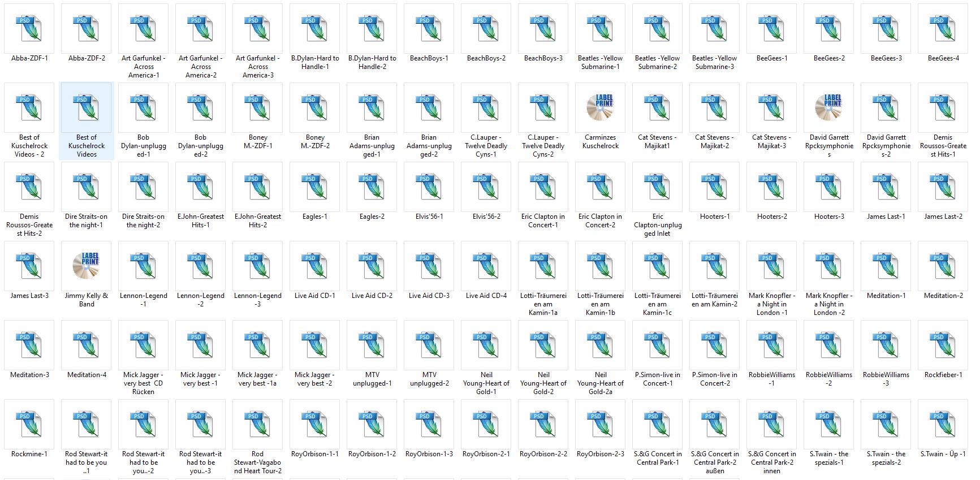Viewport: 980px width, 480px height.
Task: Click the file name 'Meditation-4'
Action: click(87, 375)
